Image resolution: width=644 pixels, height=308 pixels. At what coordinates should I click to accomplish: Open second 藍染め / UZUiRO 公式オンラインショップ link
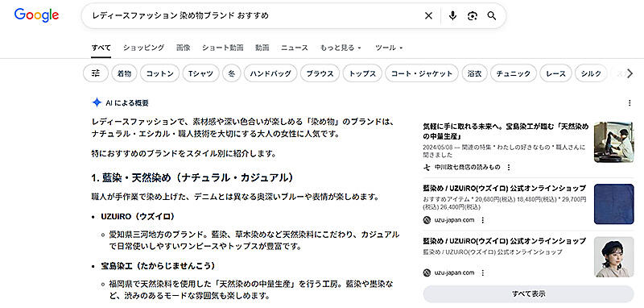coord(505,241)
